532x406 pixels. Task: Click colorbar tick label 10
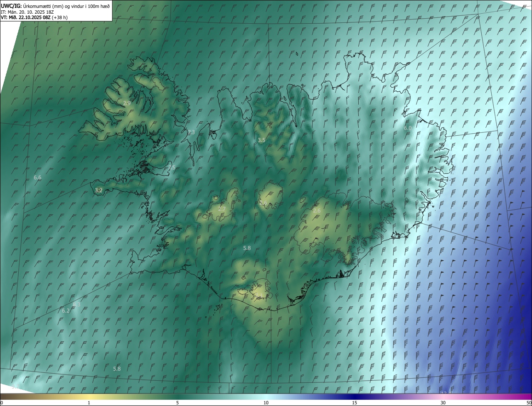coord(266,403)
